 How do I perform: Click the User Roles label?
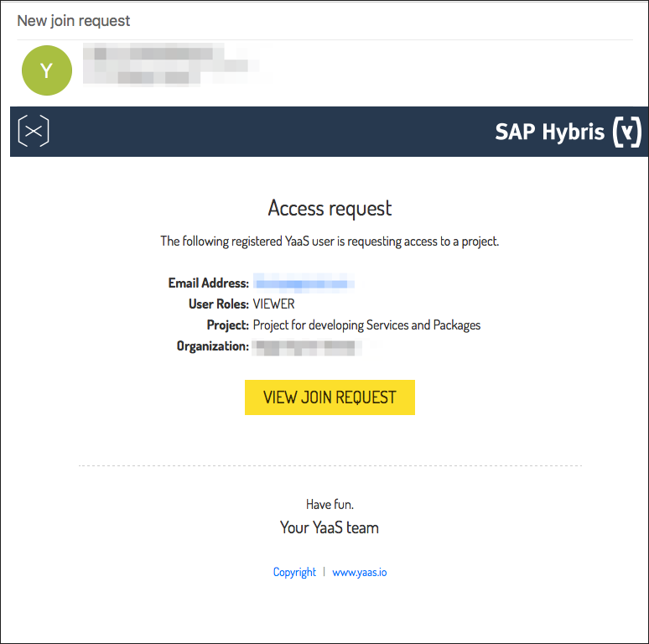coord(218,304)
